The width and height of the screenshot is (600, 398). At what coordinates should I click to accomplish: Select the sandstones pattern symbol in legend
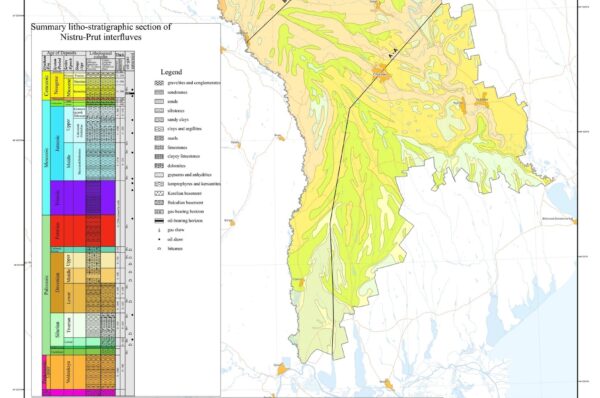pos(159,92)
